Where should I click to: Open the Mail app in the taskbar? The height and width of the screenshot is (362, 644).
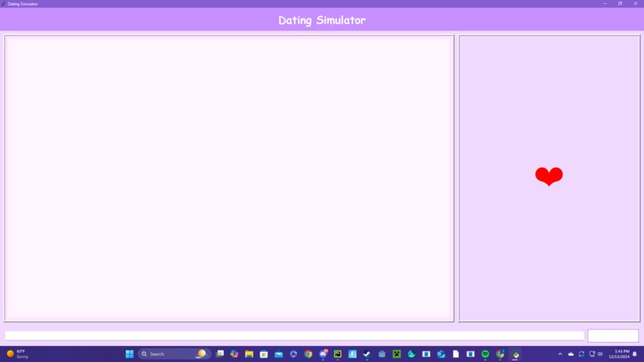click(279, 354)
